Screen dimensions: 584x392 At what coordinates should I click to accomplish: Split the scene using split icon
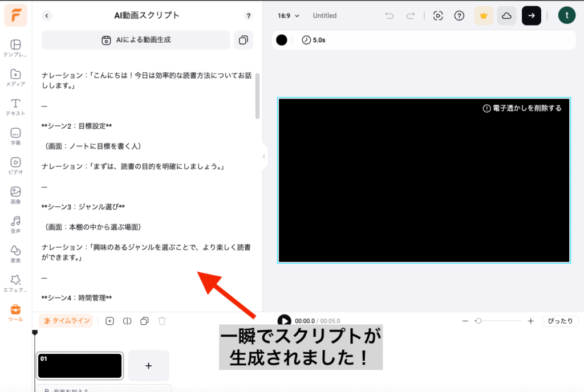127,321
